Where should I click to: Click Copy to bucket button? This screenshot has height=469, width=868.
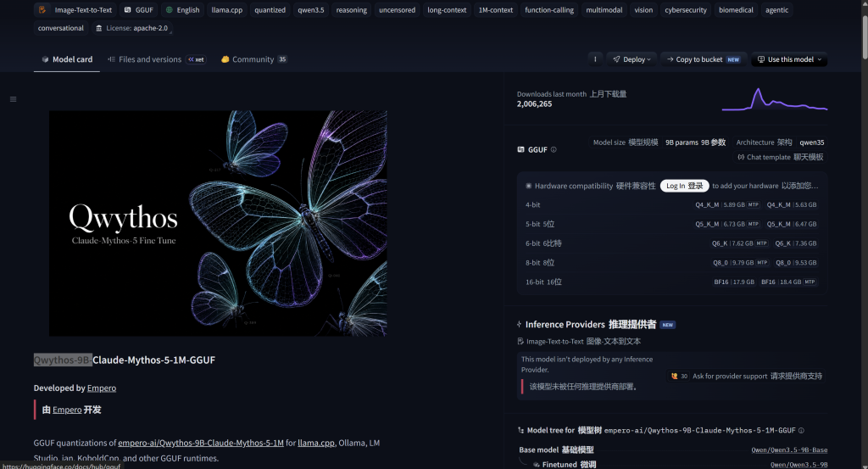tap(703, 59)
